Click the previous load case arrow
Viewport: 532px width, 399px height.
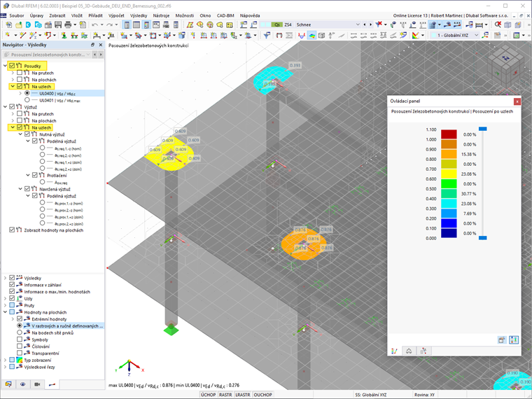(x=365, y=24)
